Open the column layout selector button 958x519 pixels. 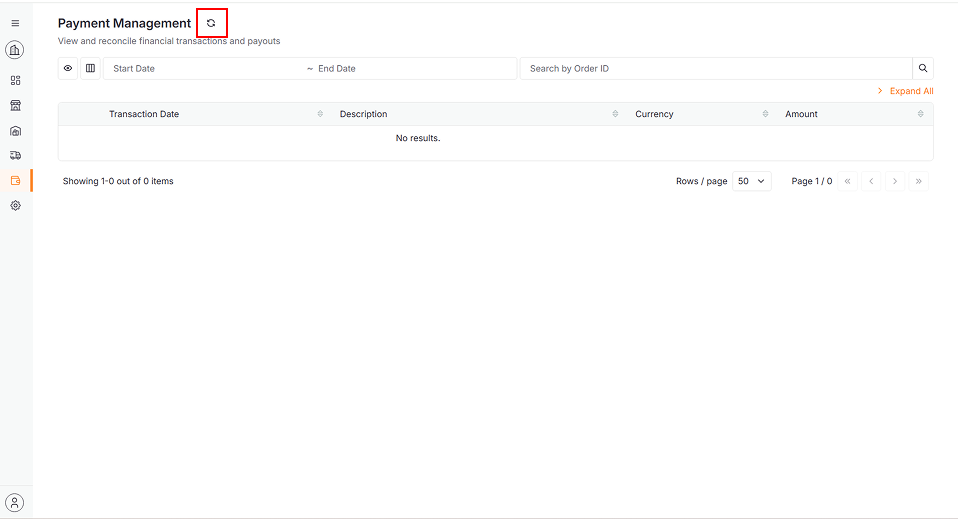tap(90, 68)
